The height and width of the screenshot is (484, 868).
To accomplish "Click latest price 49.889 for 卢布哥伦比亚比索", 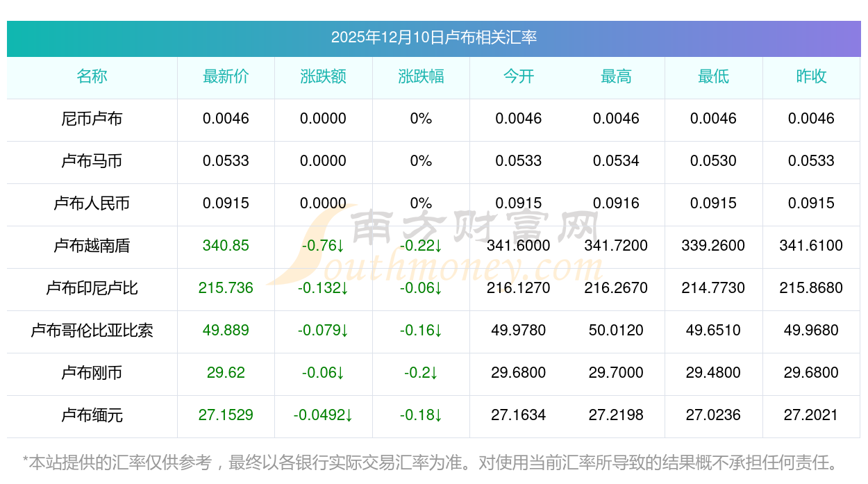I will tap(226, 331).
